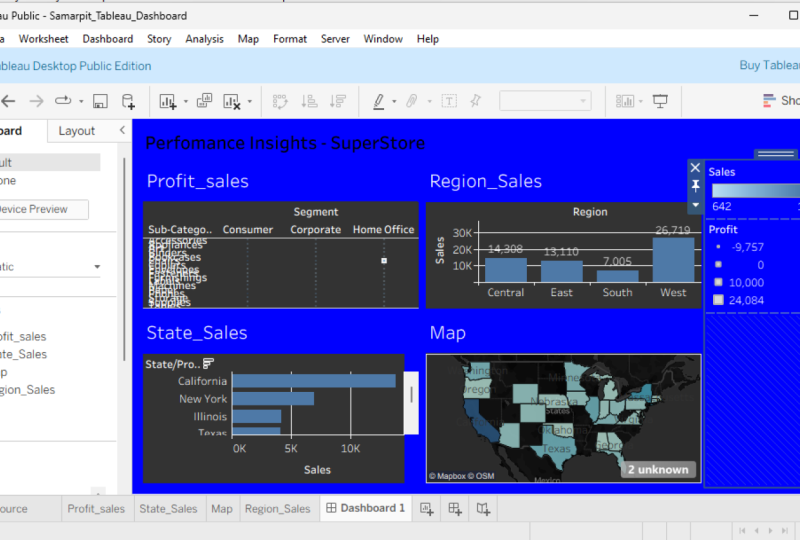Click the Group members paperclip icon
Viewport: 800px width, 540px height.
pyautogui.click(x=412, y=101)
